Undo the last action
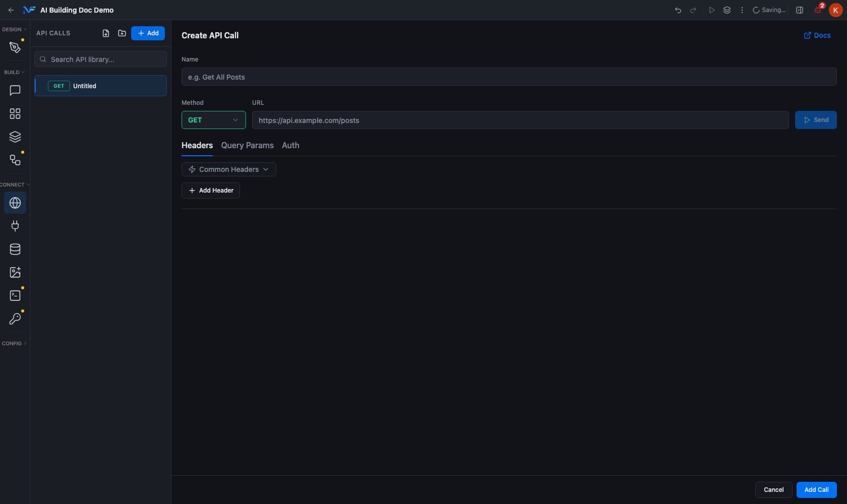Viewport: 847px width, 504px height. click(678, 10)
